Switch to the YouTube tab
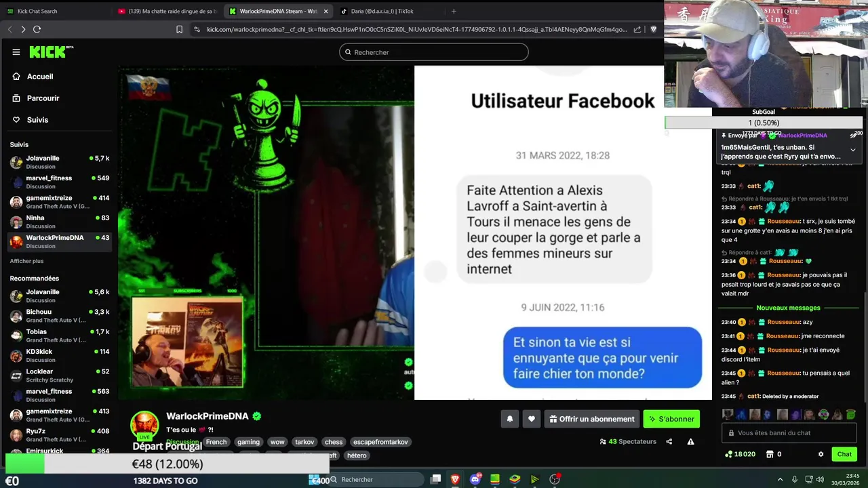The width and height of the screenshot is (868, 488). pos(166,11)
